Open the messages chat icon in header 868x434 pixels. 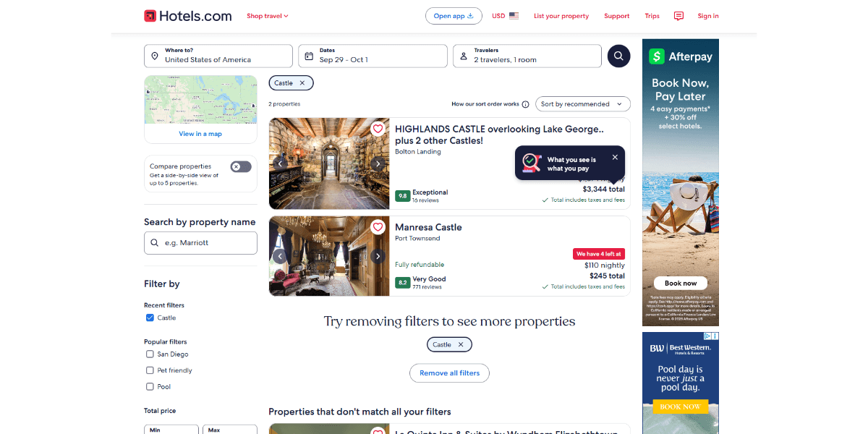[678, 16]
